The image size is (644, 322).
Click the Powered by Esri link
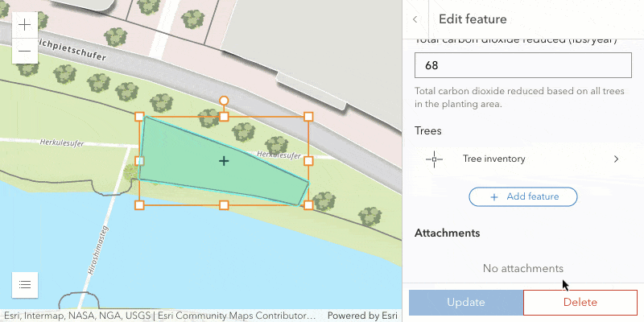(x=361, y=316)
